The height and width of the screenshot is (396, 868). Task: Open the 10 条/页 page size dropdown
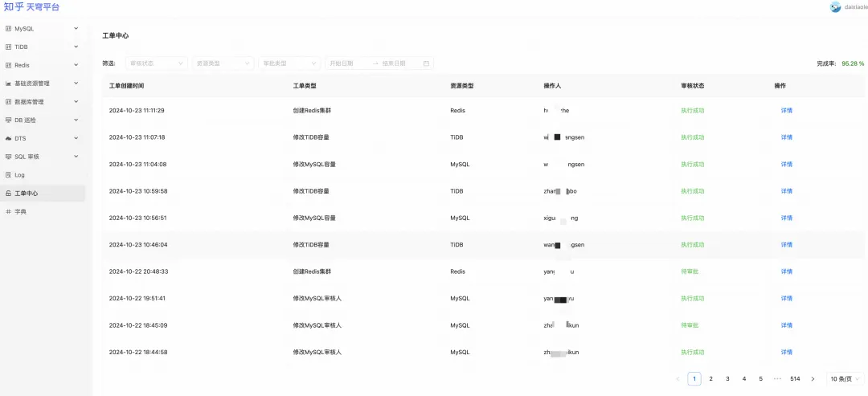pos(845,379)
